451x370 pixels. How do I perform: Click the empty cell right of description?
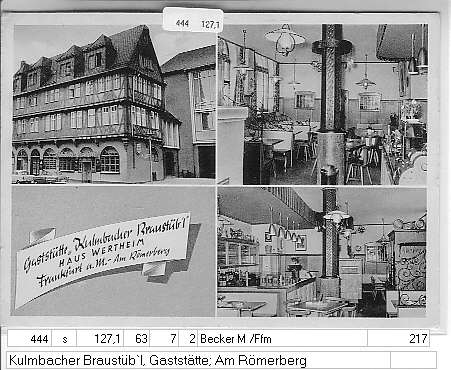pos(413,360)
